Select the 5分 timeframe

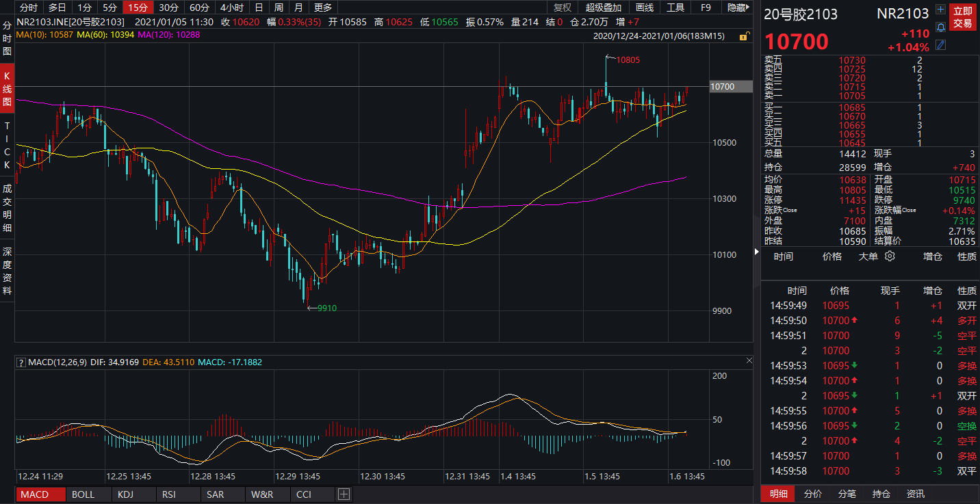pyautogui.click(x=109, y=8)
